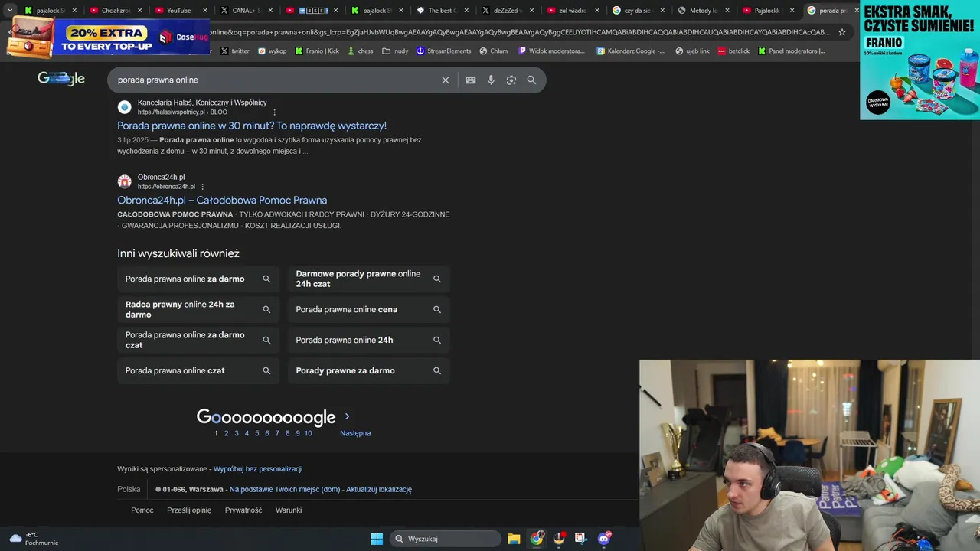This screenshot has width=980, height=551.
Task: Open the wykop bookmark
Action: click(x=273, y=51)
